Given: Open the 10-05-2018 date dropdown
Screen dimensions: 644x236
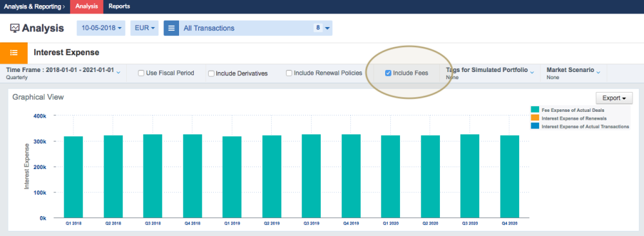Looking at the screenshot, I should coord(101,28).
